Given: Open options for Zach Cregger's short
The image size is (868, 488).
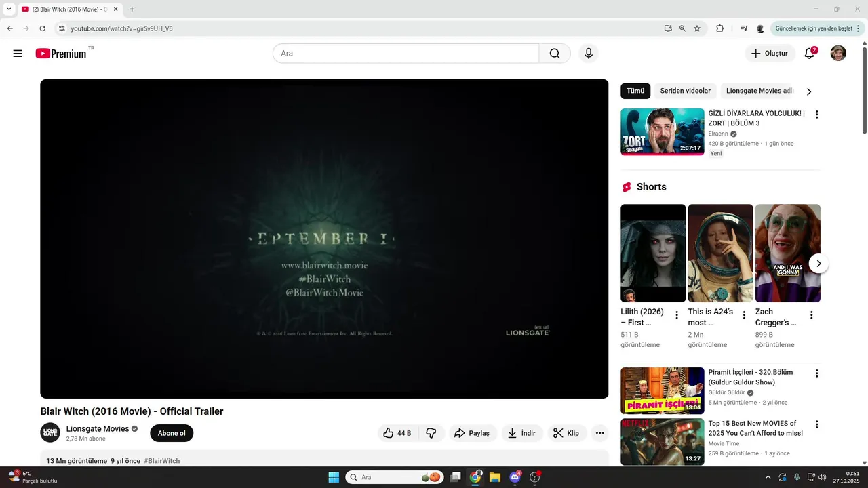Looking at the screenshot, I should [811, 315].
